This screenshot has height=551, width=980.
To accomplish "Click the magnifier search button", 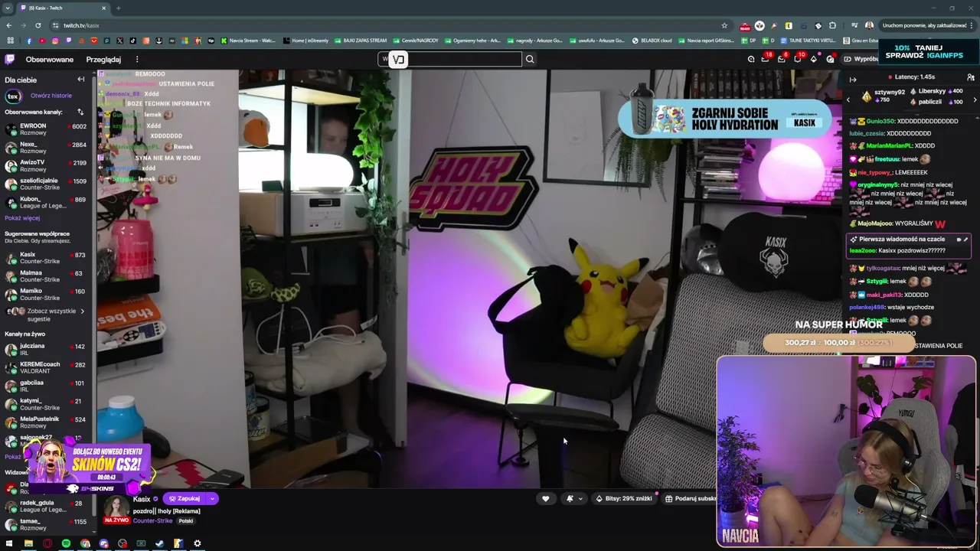I will (530, 59).
